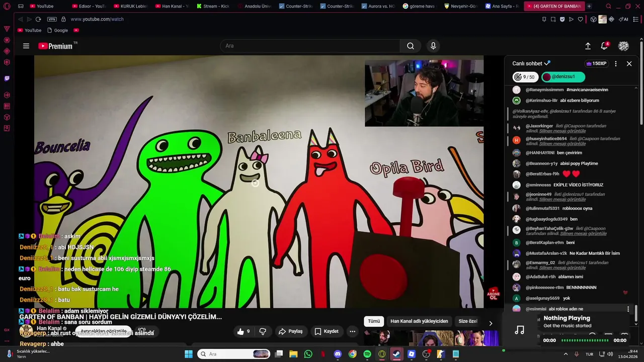Dislike the video with thumbs down
644x362 pixels.
tap(262, 331)
